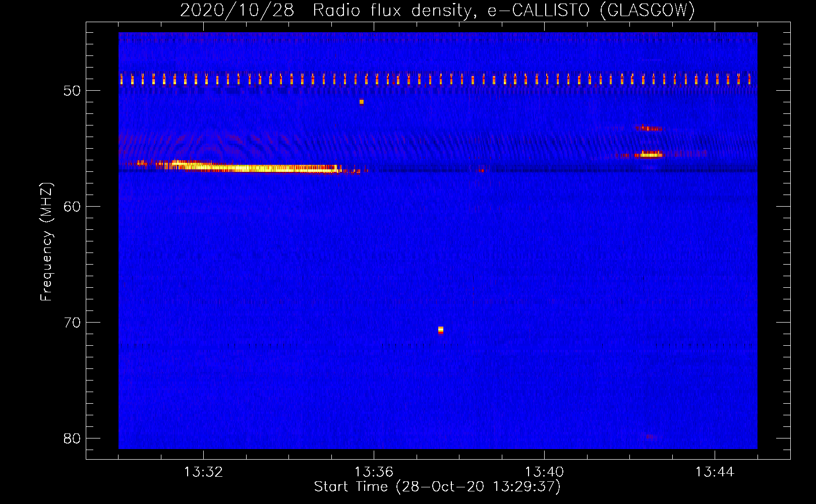Click the 'e-CALLISTO (GLASGOW)' title text
Image resolution: width=816 pixels, height=504 pixels.
[591, 11]
